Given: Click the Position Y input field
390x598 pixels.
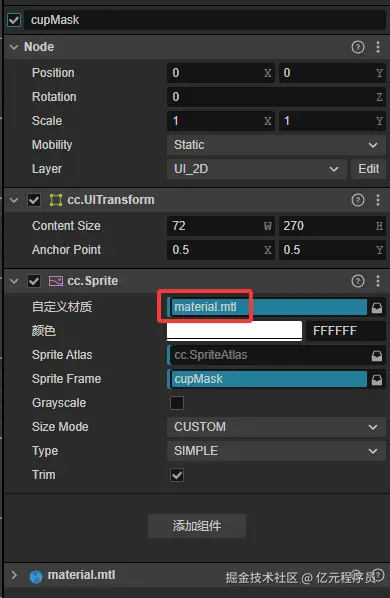Looking at the screenshot, I should [x=332, y=73].
